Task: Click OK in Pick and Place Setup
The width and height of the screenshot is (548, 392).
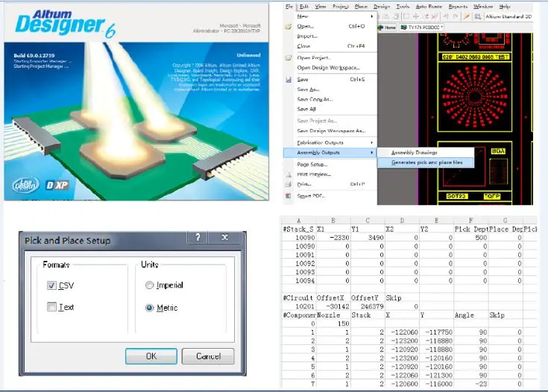Action: point(151,356)
